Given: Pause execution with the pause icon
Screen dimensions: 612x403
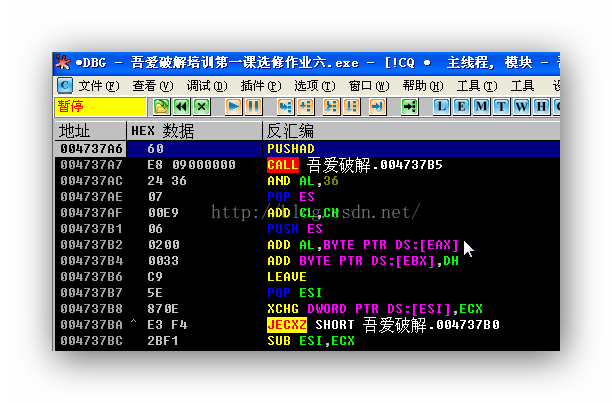Looking at the screenshot, I should click(x=253, y=107).
